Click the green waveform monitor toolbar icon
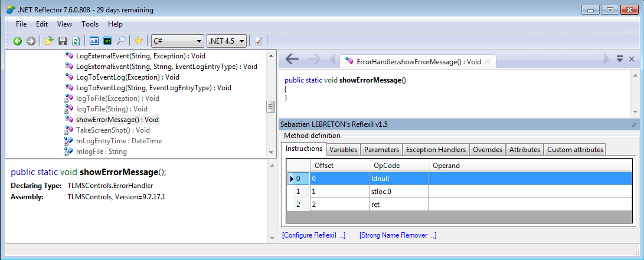The image size is (644, 260). [107, 41]
